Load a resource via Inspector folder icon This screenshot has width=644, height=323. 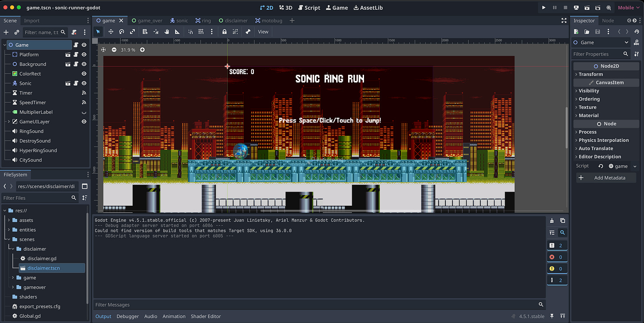point(587,32)
